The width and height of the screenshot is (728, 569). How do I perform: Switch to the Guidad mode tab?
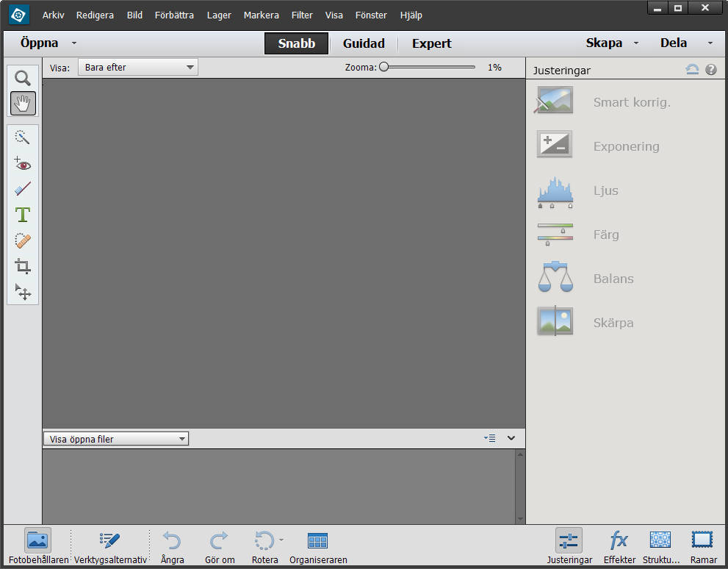click(364, 43)
